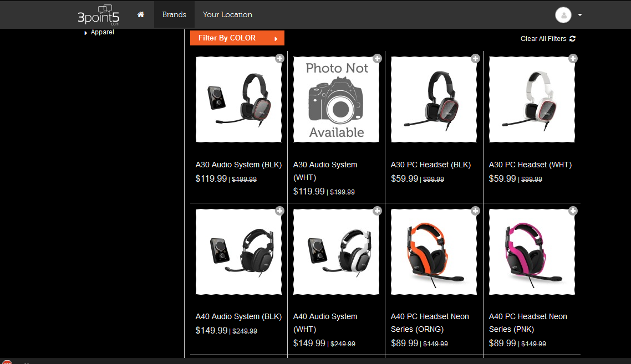Click $59.99 price of A30 PC Headset (WHT)
The image size is (631, 364).
coord(502,178)
